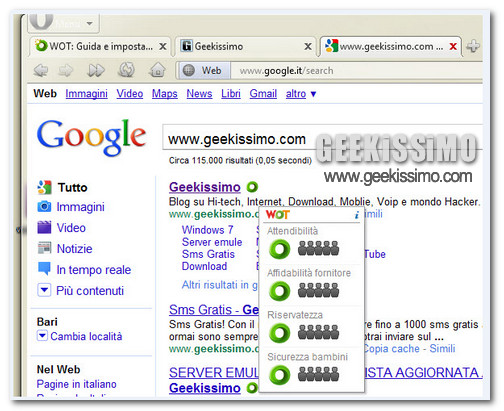Close the www.geekissimo.com tab with red X
Image resolution: width=504 pixels, height=411 pixels.
pyautogui.click(x=453, y=46)
